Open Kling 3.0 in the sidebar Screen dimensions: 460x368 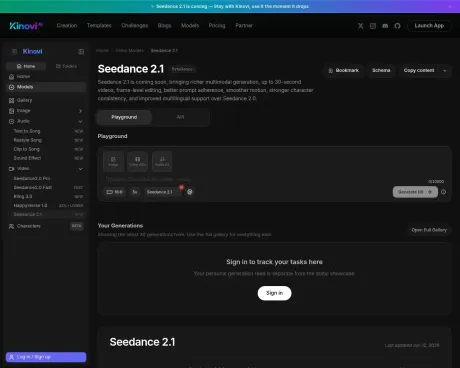(x=48, y=196)
